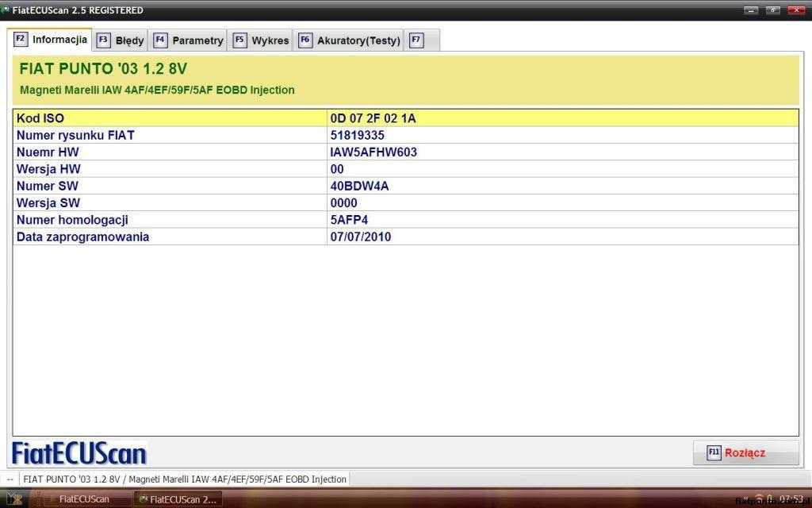The width and height of the screenshot is (812, 508).
Task: Click the Numer rysunku FIAT label
Action: (x=75, y=135)
